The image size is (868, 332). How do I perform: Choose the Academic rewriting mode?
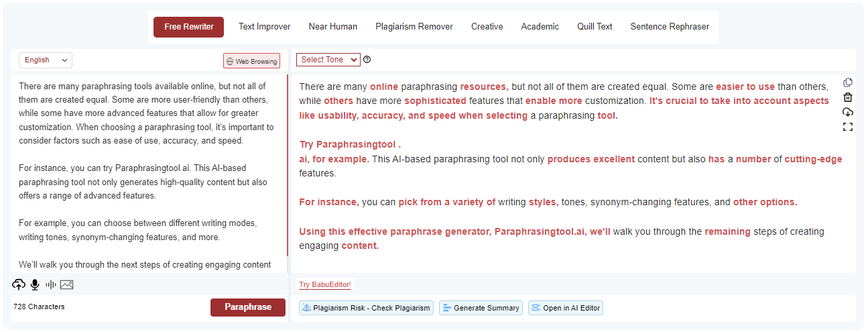pyautogui.click(x=540, y=27)
